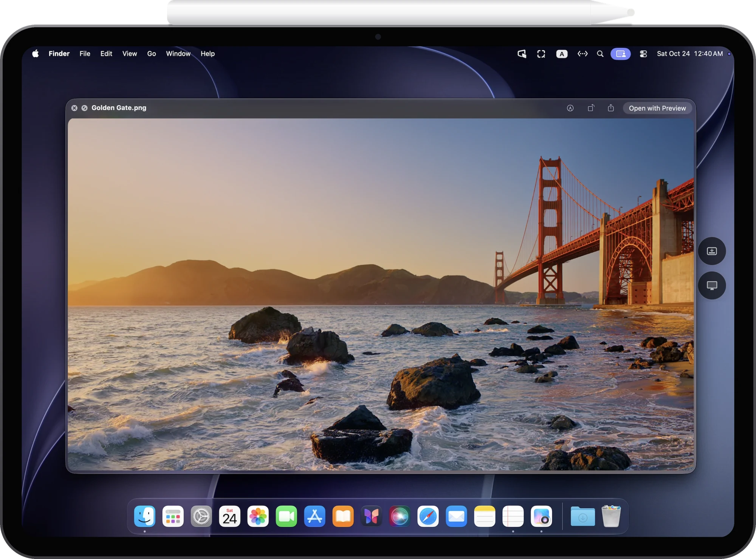Click the highlighted screen sharing menu bar icon

tap(621, 54)
